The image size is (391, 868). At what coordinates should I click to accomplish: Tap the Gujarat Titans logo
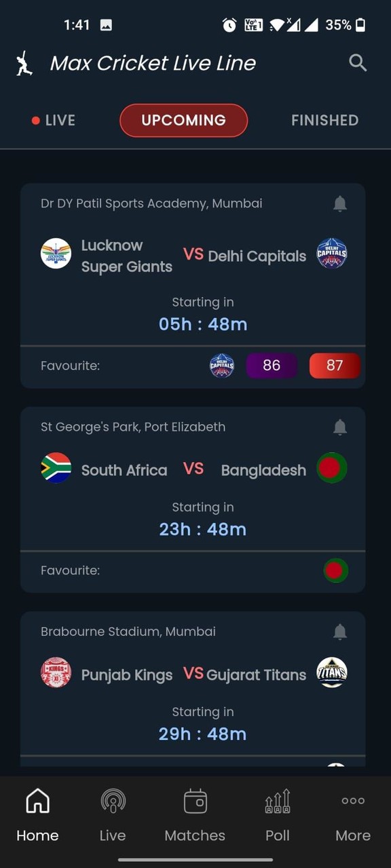point(332,672)
